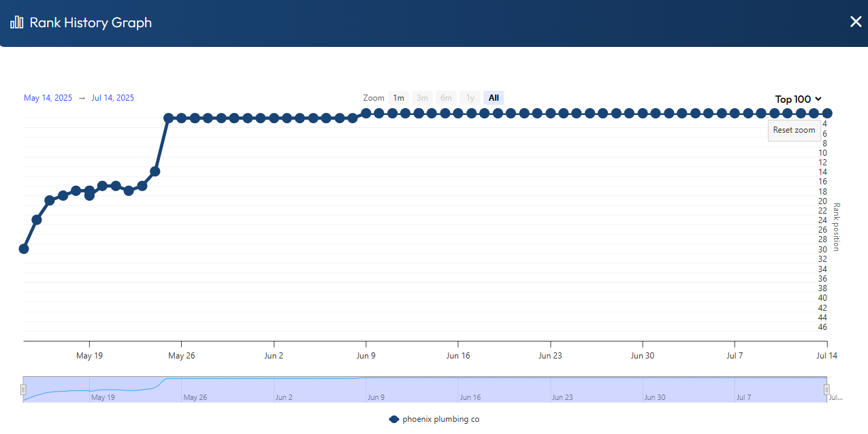Select the 1y zoom range
868x434 pixels.
pos(470,98)
